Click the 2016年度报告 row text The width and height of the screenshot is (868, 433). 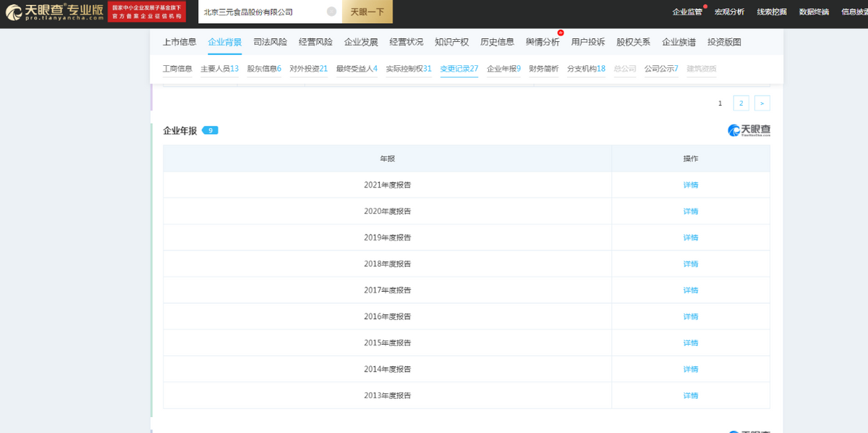[388, 316]
